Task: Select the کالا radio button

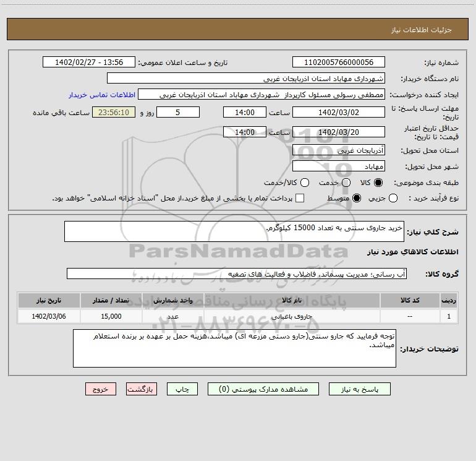Action: (x=378, y=183)
